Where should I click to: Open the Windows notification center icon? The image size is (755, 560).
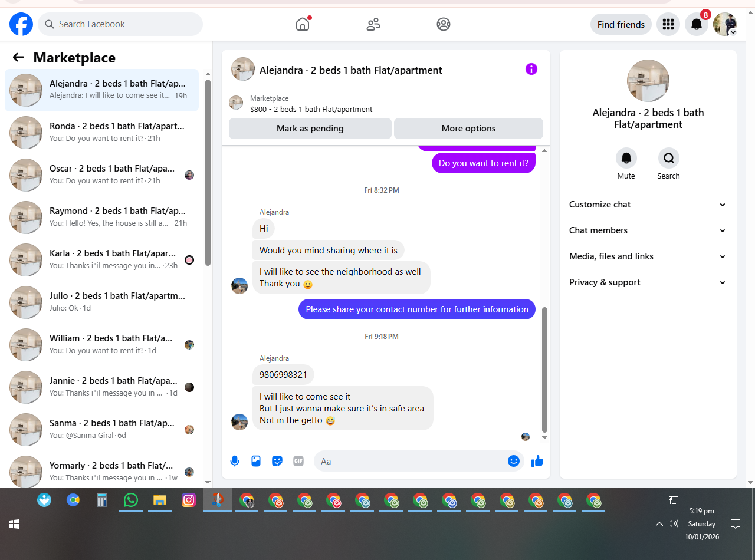(736, 523)
